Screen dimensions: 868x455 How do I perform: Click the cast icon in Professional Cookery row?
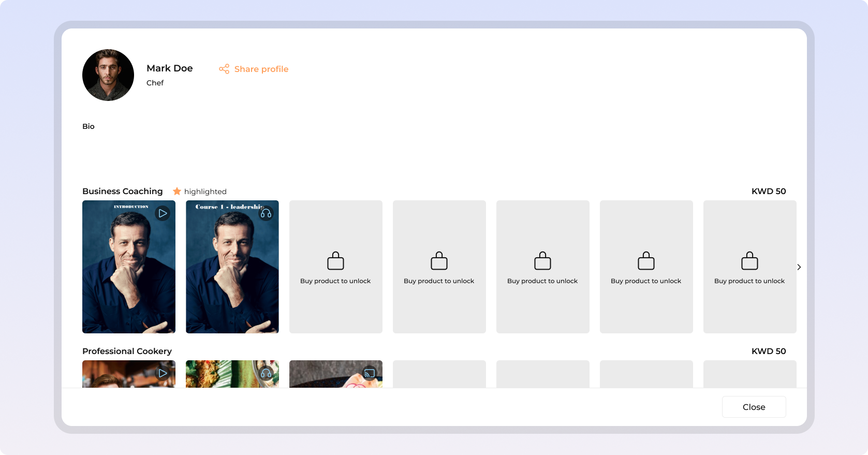[x=370, y=373]
